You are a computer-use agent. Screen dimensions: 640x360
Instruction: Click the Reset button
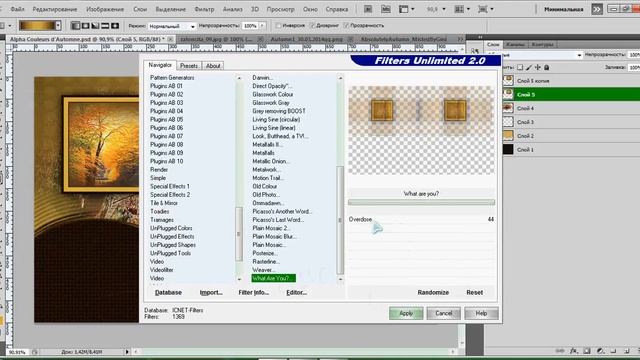click(475, 292)
